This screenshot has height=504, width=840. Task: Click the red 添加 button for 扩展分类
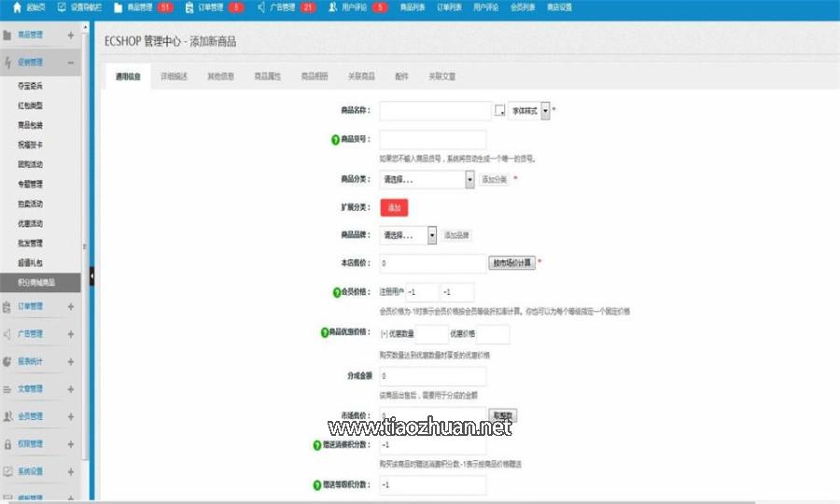[x=394, y=208]
